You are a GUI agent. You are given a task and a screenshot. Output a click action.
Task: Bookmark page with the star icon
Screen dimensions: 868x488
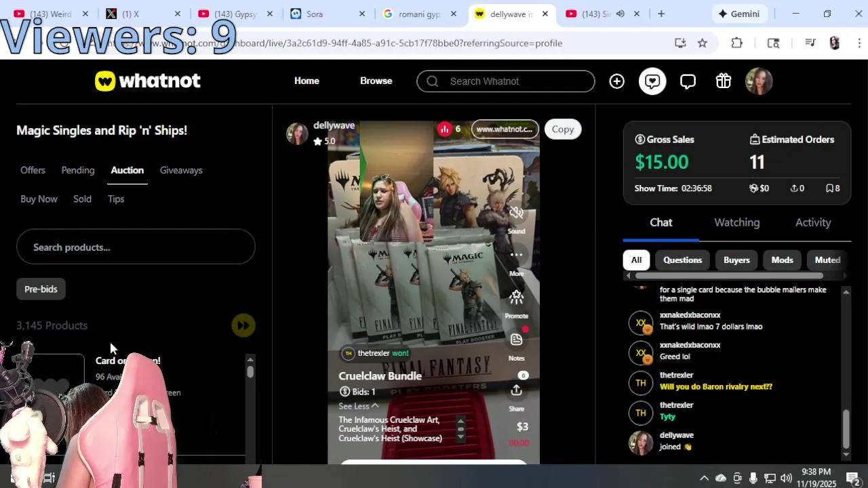pyautogui.click(x=703, y=43)
